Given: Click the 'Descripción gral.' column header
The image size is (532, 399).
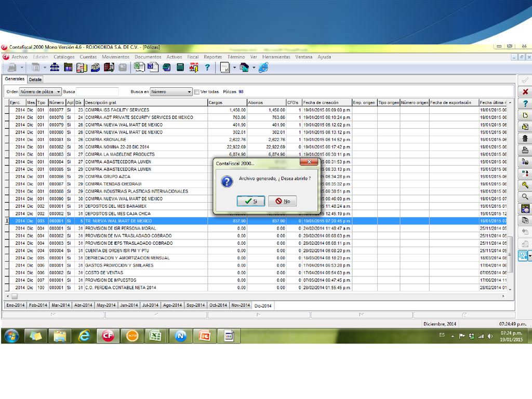Looking at the screenshot, I should pos(146,102).
